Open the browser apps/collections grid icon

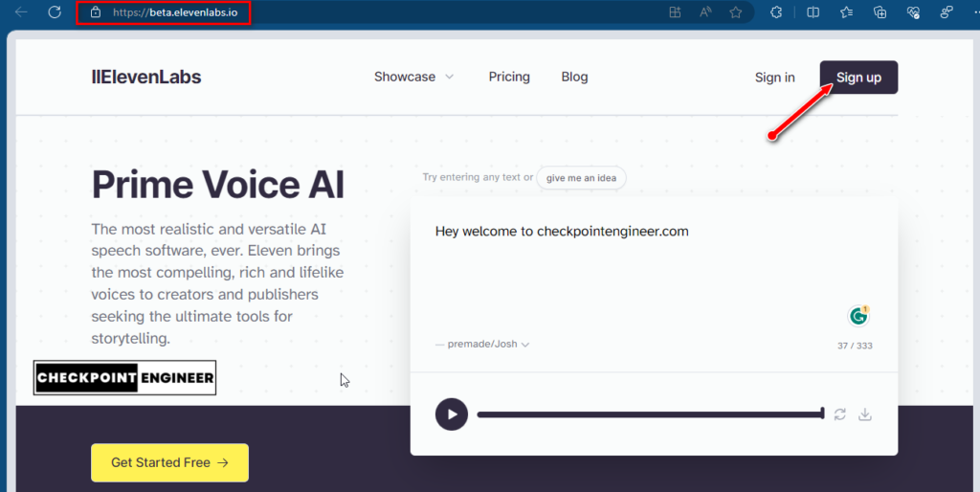(675, 12)
